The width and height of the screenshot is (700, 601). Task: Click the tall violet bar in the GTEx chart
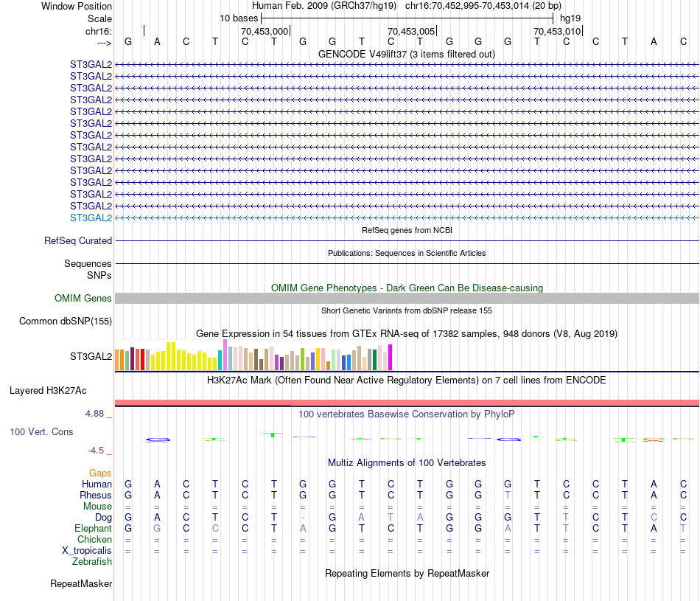[x=225, y=355]
